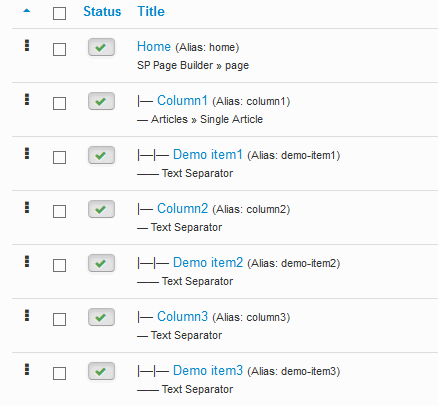438x406 pixels.
Task: Open the Demo item2 link
Action: tap(208, 263)
